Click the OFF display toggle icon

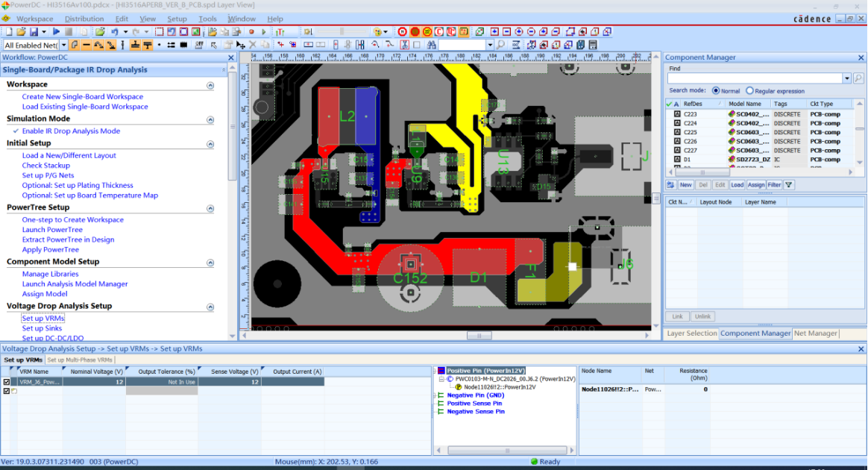click(199, 45)
